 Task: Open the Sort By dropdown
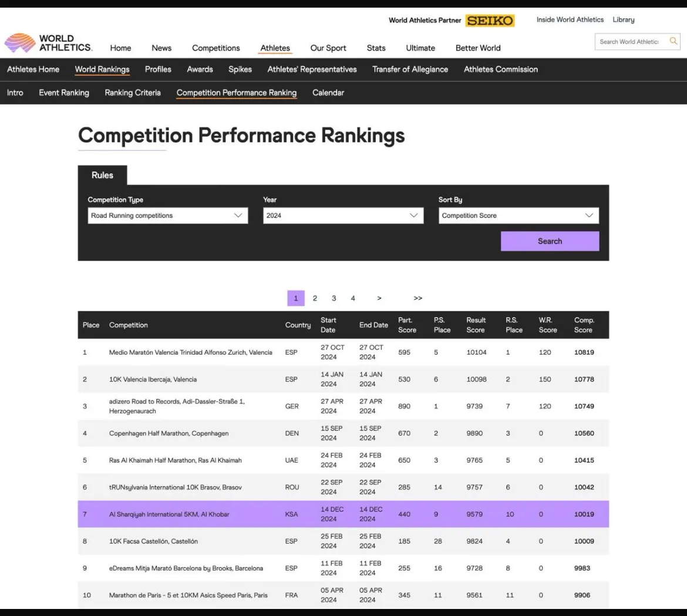coord(518,216)
